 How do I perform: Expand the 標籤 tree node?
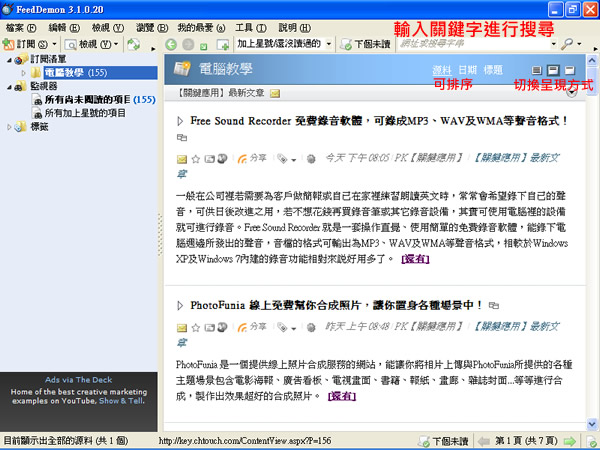point(9,127)
